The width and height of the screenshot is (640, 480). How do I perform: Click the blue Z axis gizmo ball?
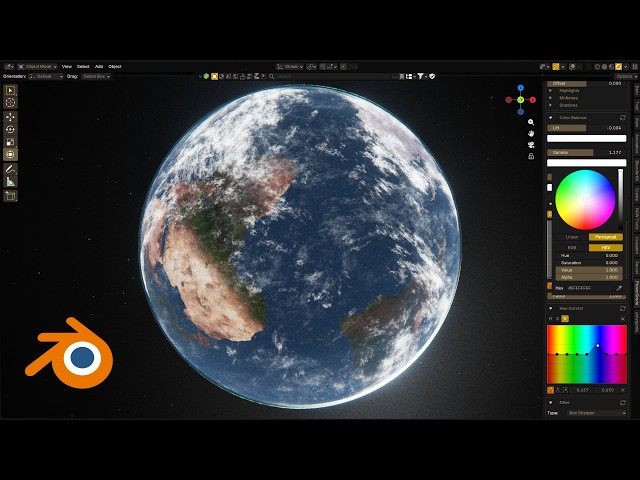(520, 87)
